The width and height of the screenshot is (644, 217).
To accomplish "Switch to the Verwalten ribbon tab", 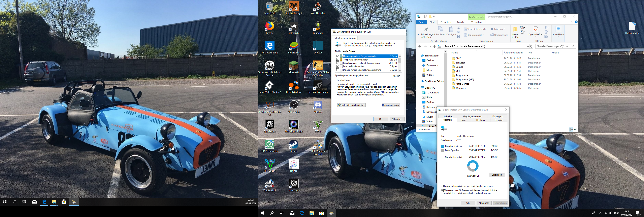I will click(x=476, y=22).
